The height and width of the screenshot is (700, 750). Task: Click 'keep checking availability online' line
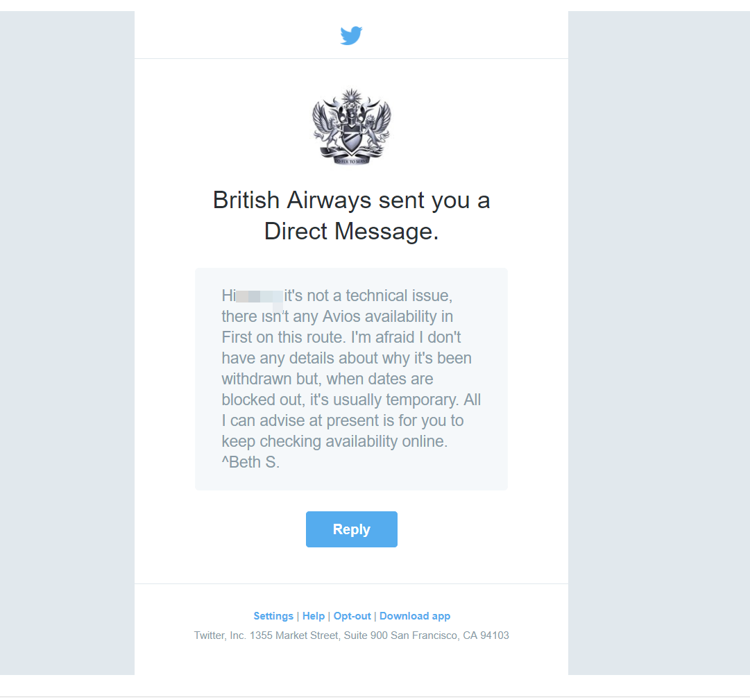tap(334, 441)
